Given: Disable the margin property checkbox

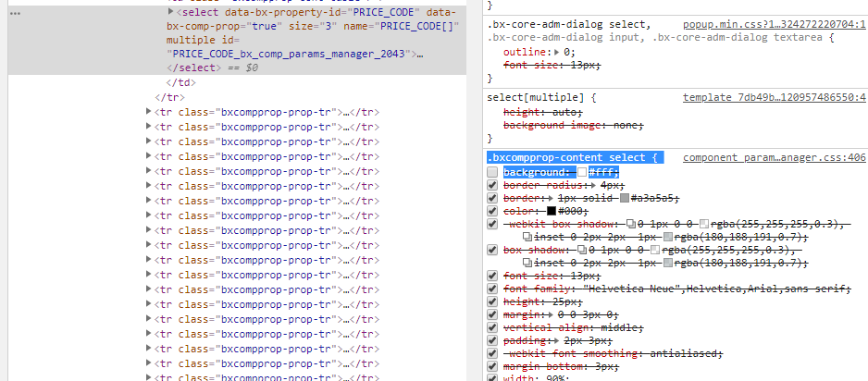Looking at the screenshot, I should (x=492, y=314).
